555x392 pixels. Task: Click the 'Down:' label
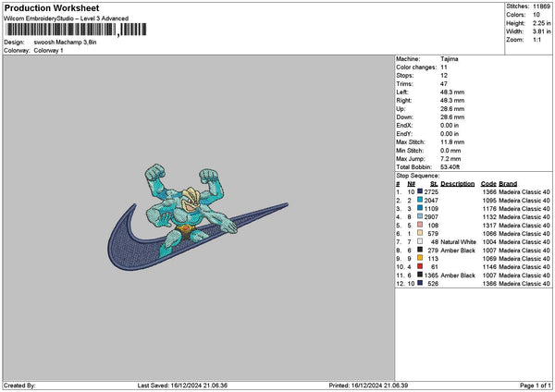pos(404,117)
